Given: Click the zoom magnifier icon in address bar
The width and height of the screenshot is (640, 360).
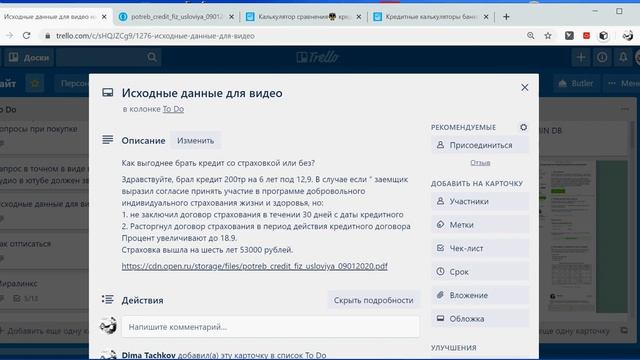Looking at the screenshot, I should 531,36.
